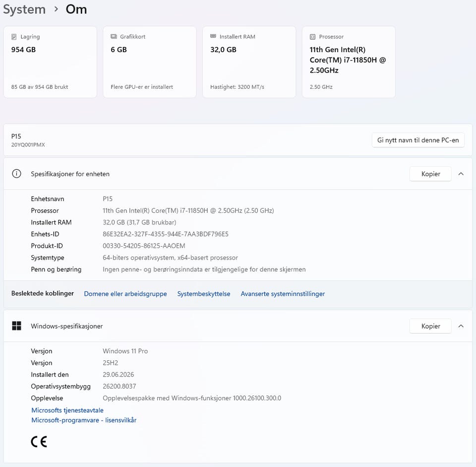Open the Installert RAM 32,0 GB card

point(249,62)
